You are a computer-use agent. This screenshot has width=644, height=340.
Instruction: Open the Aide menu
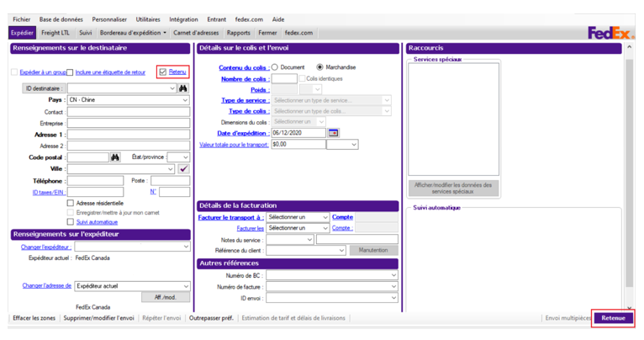point(278,19)
